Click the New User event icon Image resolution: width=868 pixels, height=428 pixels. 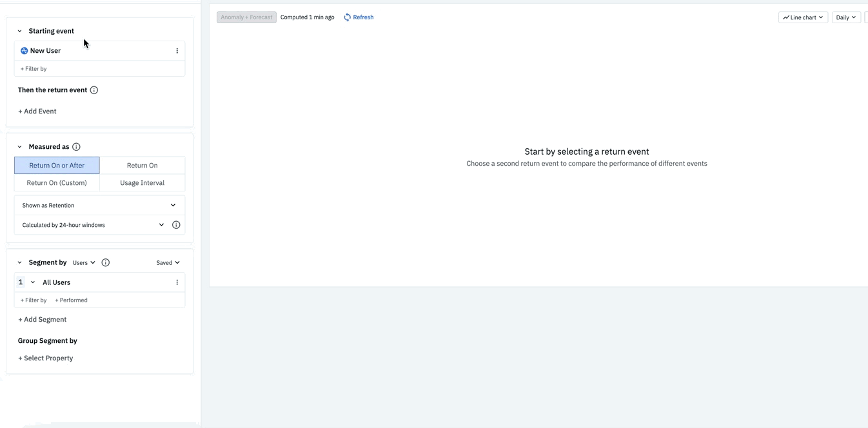[23, 50]
